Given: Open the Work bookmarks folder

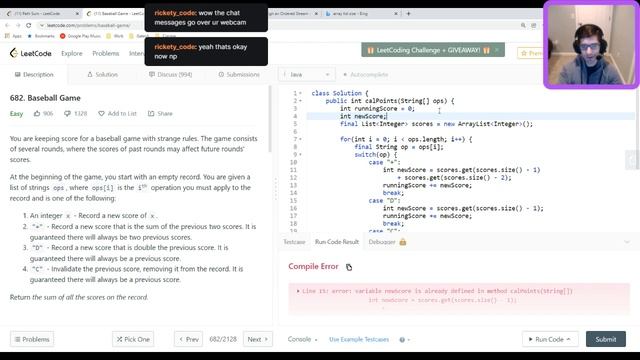Looking at the screenshot, I should click(x=115, y=36).
